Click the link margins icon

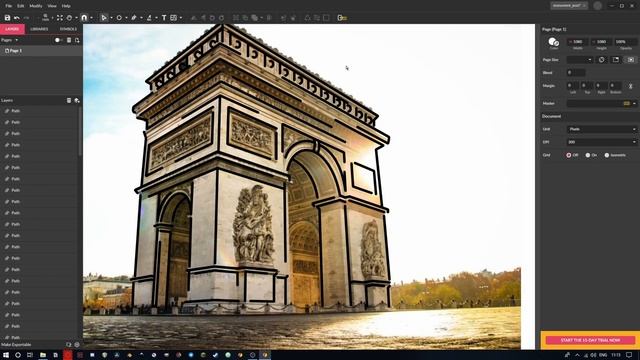point(631,86)
